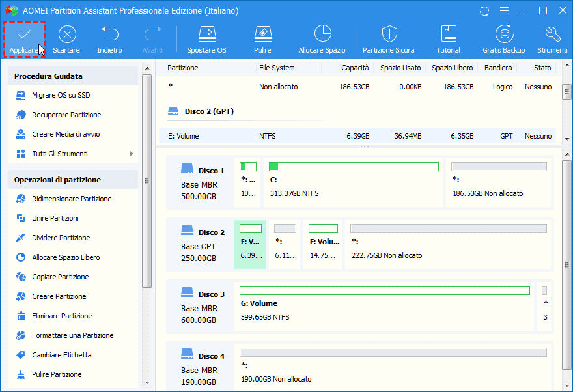Open the Strumenti wrench menu
This screenshot has height=392, width=573.
(552, 34)
